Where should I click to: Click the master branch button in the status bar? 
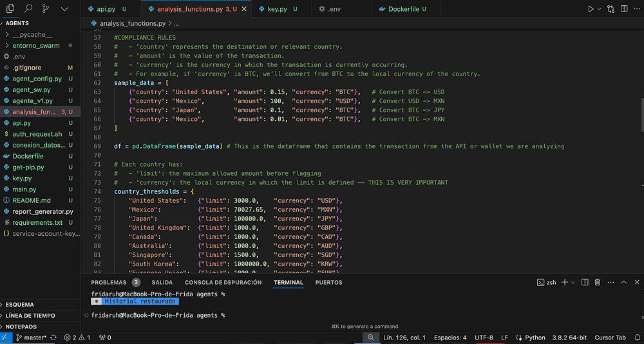pos(30,338)
